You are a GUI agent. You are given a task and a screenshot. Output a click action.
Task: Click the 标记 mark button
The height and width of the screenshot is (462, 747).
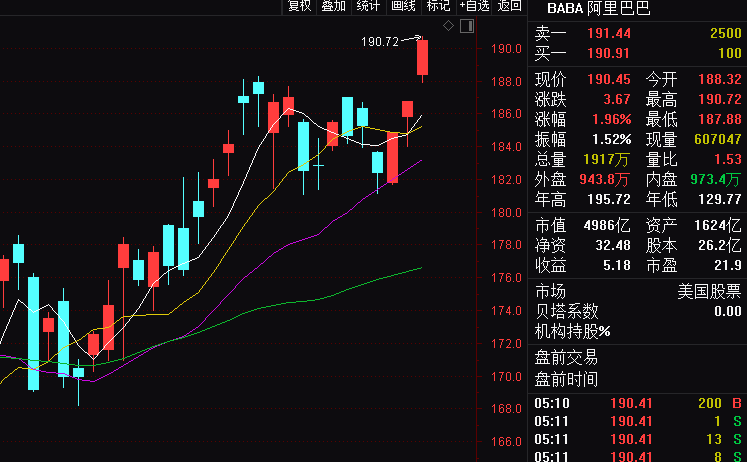pyautogui.click(x=438, y=6)
